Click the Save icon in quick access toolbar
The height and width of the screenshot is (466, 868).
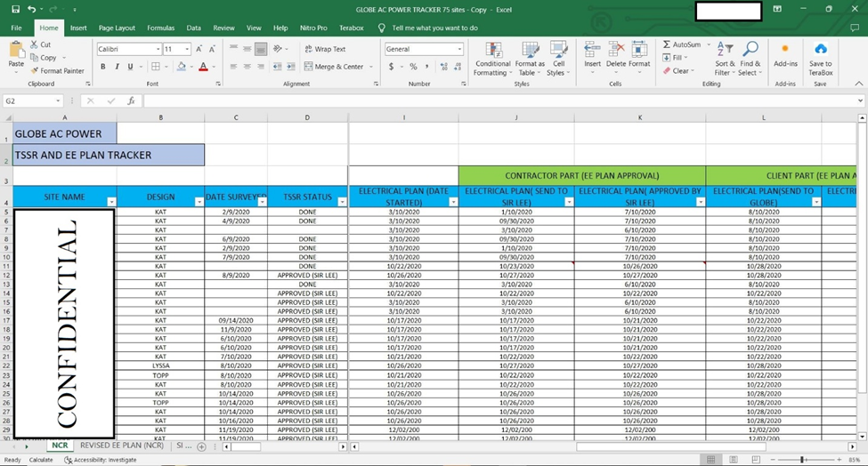(15, 9)
